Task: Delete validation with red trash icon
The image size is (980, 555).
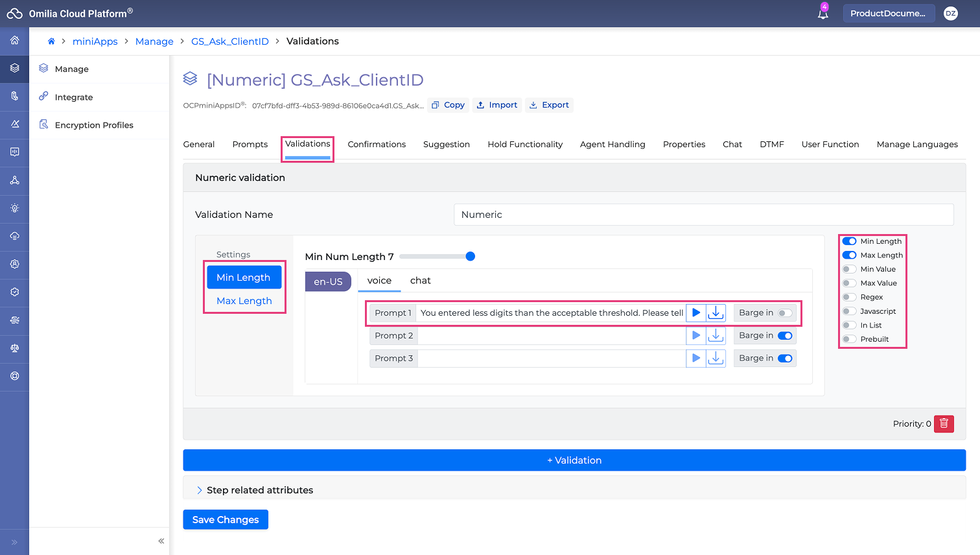Action: point(944,423)
